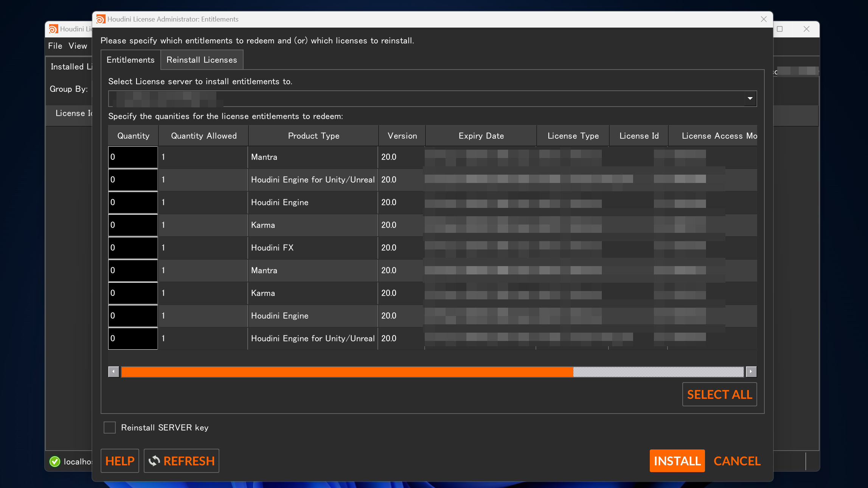Screen dimensions: 868x488
Task: Click the License Access Mode column header
Action: tap(713, 136)
